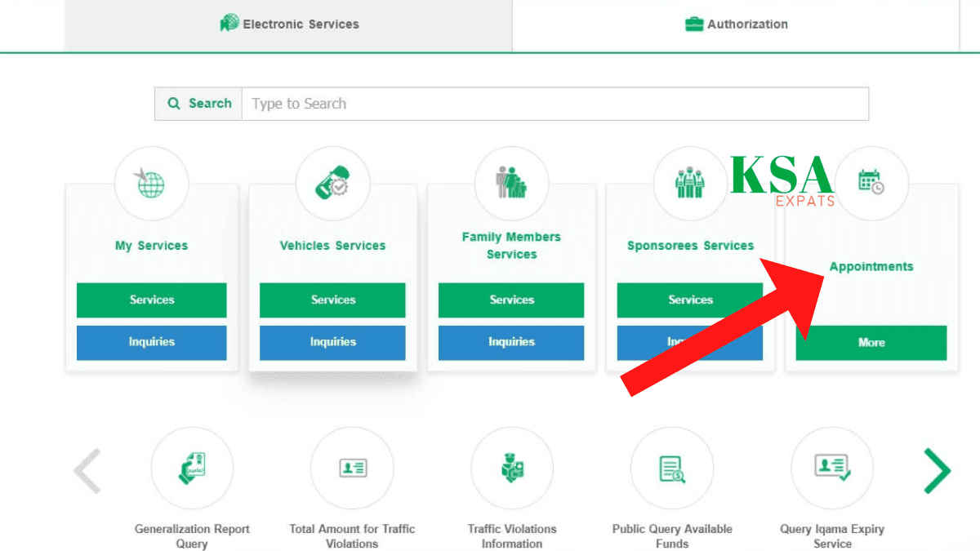Open Traffic Violations Information link text
The image size is (980, 551).
512,536
